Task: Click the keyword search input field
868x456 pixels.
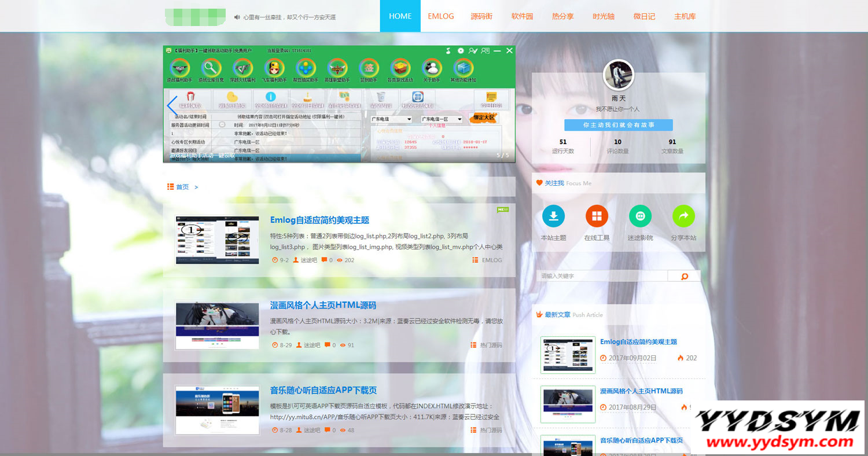Action: pyautogui.click(x=602, y=277)
